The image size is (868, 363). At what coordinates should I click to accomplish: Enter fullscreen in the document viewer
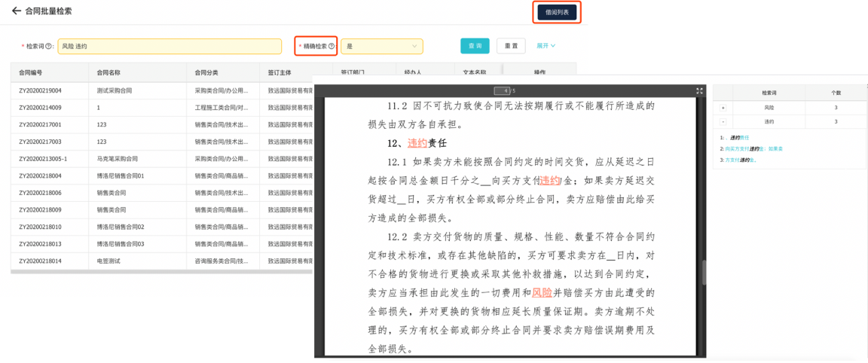click(x=699, y=91)
